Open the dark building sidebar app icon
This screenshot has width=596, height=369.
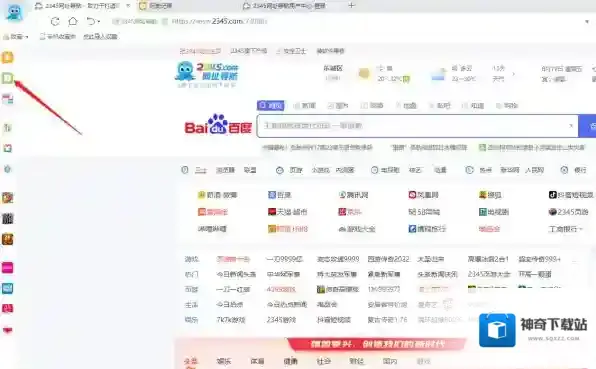coord(8,219)
